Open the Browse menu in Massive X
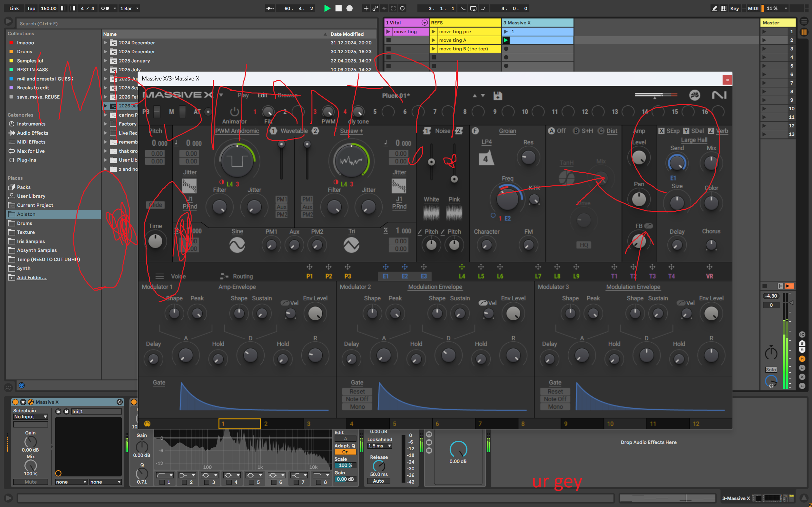This screenshot has width=812, height=507. pos(288,96)
